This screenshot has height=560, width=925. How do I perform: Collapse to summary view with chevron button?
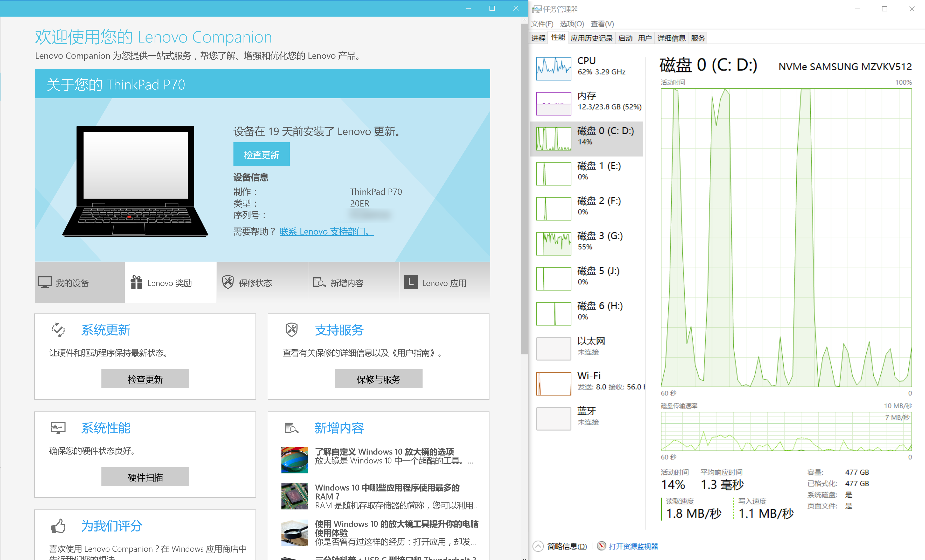pyautogui.click(x=538, y=546)
